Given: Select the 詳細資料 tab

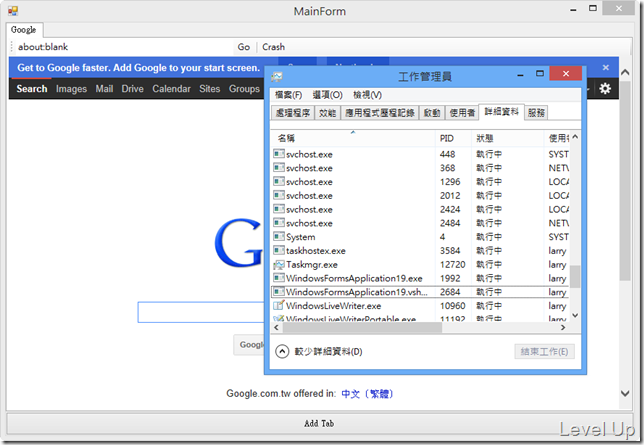Looking at the screenshot, I should point(501,112).
